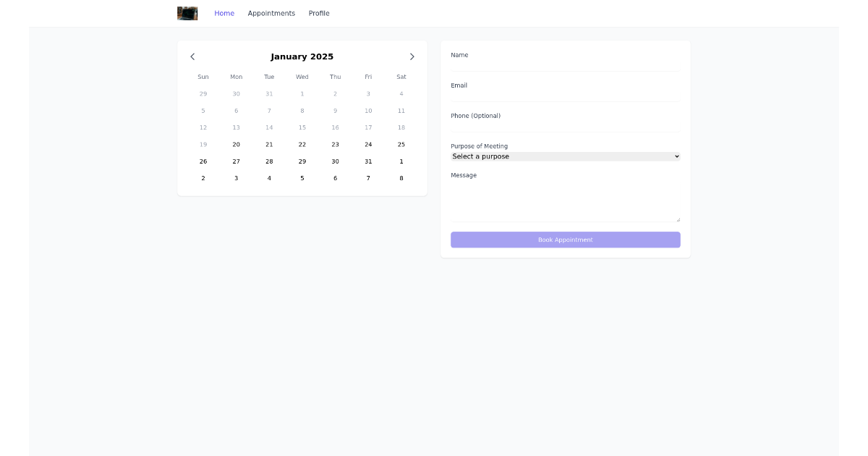Image resolution: width=868 pixels, height=456 pixels.
Task: Click the Phone (Optional) field
Action: coord(565,124)
